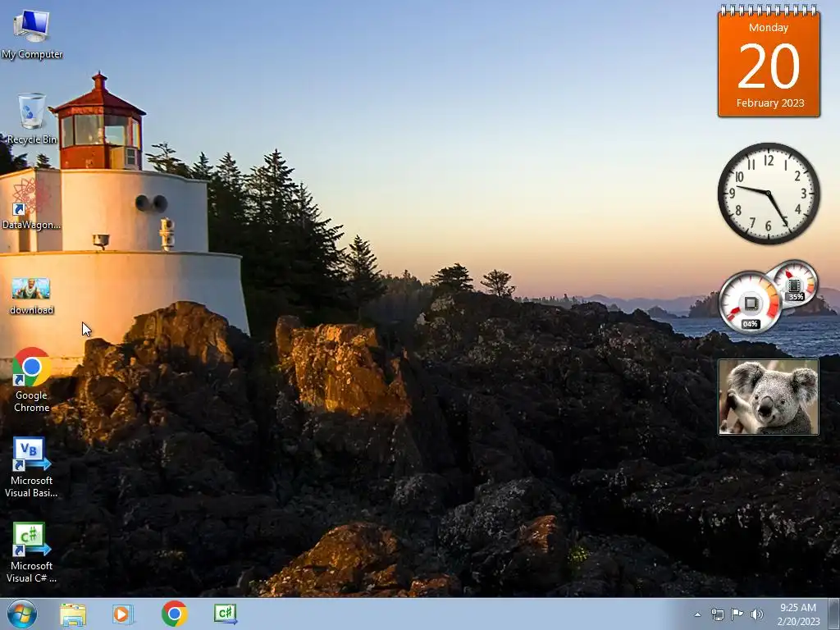The width and height of the screenshot is (840, 630).
Task: Open the My Computer desktop icon
Action: coord(32,33)
